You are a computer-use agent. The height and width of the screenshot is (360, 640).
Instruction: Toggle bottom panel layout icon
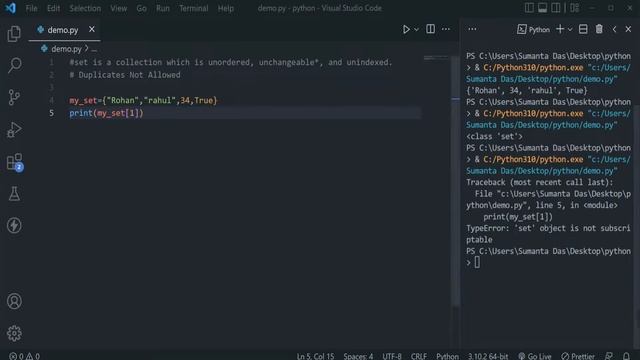pyautogui.click(x=542, y=8)
